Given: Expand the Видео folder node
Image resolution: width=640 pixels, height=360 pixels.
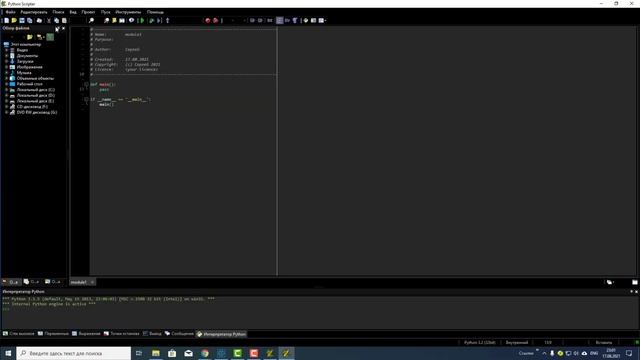Looking at the screenshot, I should coord(7,50).
